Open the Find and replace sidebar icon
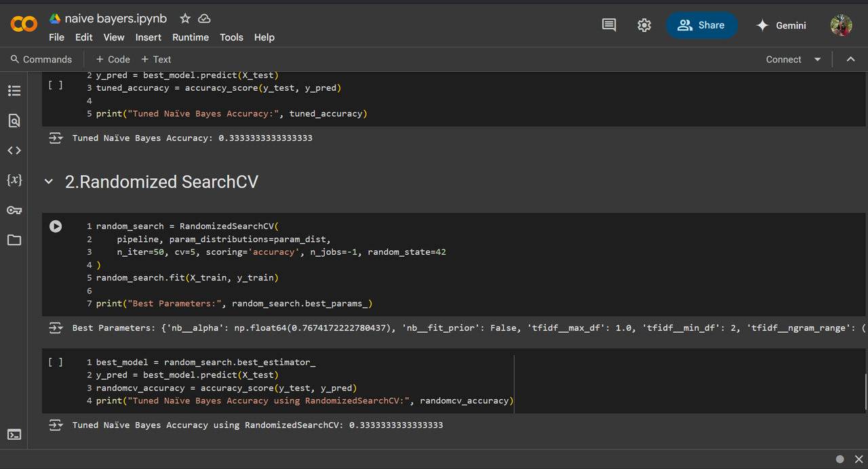The width and height of the screenshot is (868, 469). [14, 121]
